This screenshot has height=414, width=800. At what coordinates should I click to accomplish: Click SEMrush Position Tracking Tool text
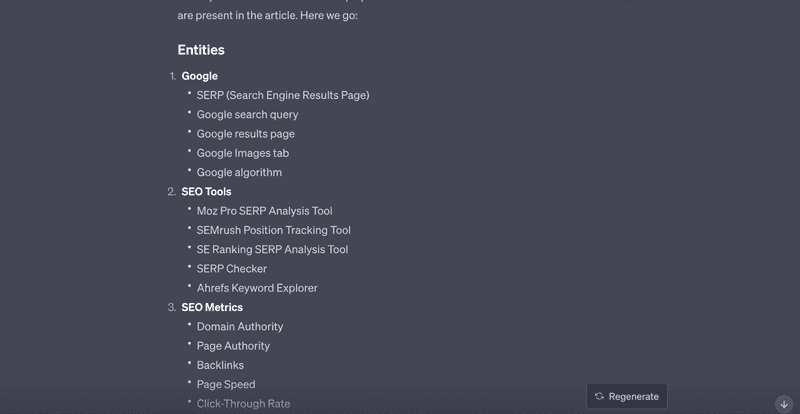tap(273, 230)
